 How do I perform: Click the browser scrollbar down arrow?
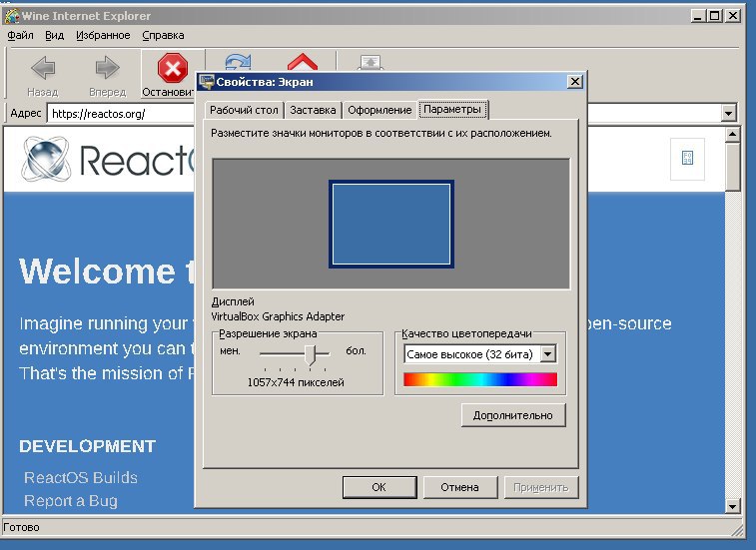[x=732, y=506]
